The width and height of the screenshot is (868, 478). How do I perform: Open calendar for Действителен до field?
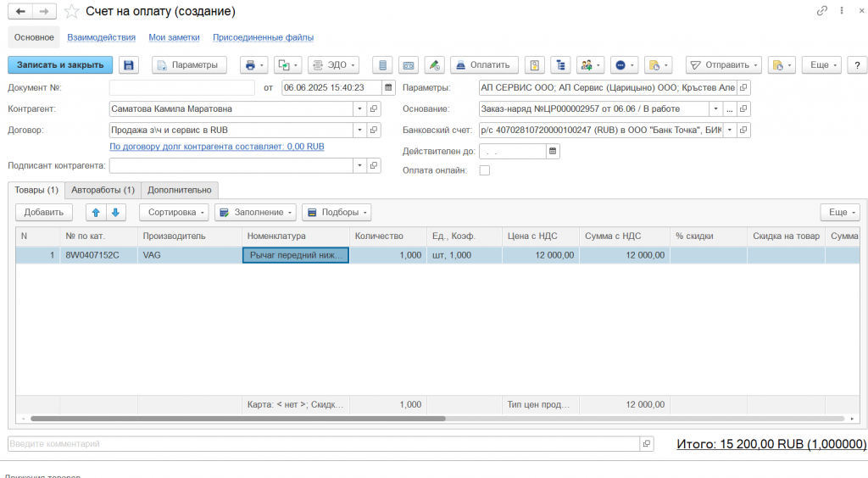point(553,151)
